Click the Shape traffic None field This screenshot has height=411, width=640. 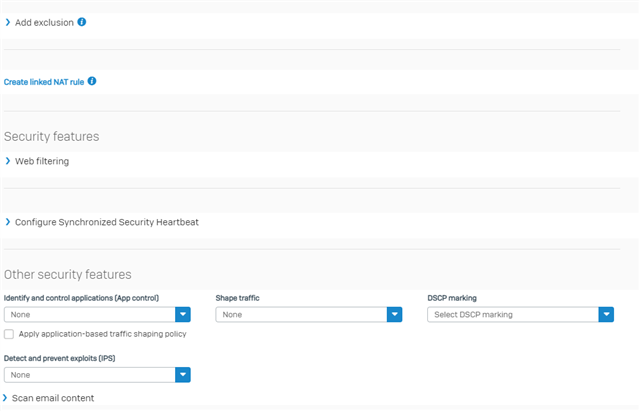coord(302,315)
